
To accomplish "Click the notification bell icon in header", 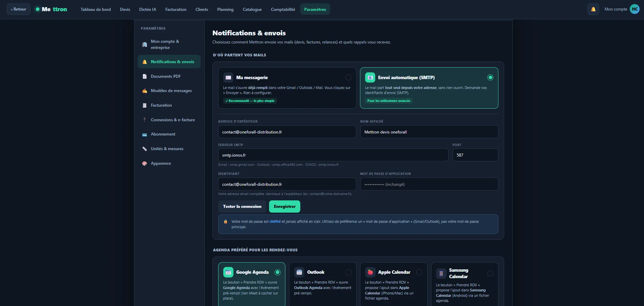I will [x=593, y=9].
